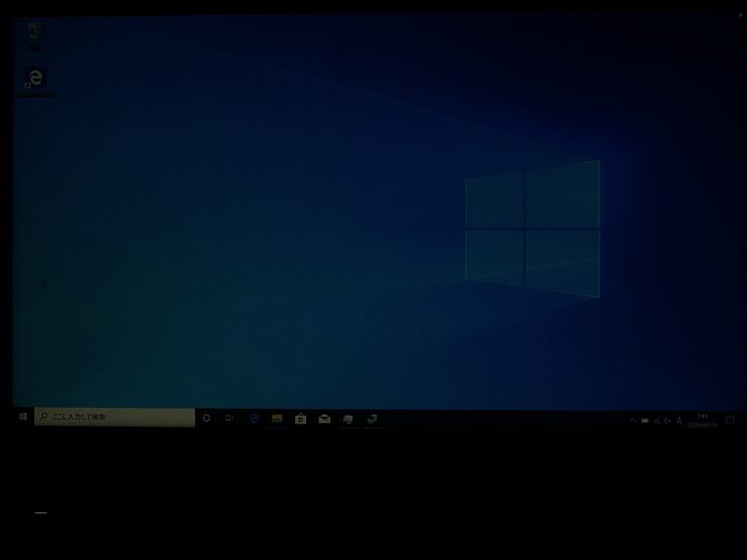Open Cortana from the taskbar circle

(x=206, y=418)
